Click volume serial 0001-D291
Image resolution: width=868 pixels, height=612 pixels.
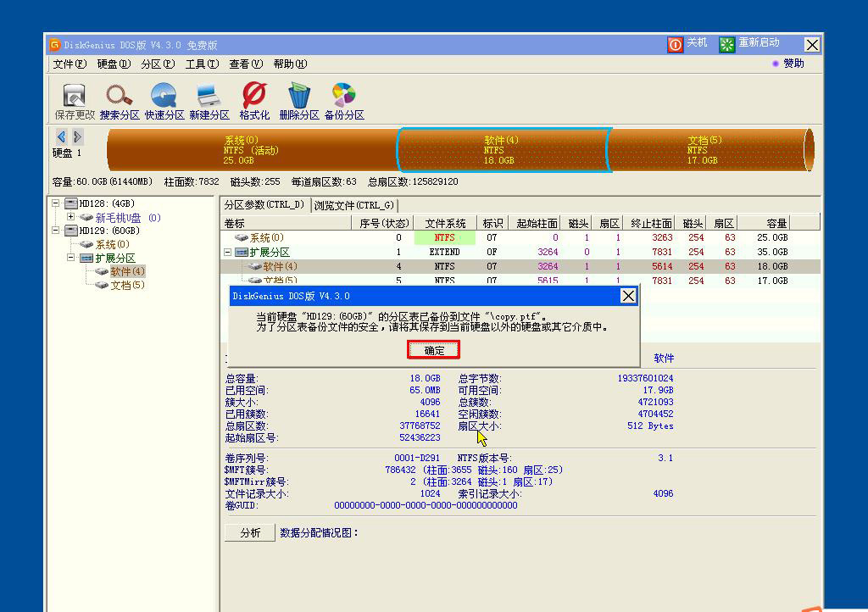pyautogui.click(x=417, y=459)
